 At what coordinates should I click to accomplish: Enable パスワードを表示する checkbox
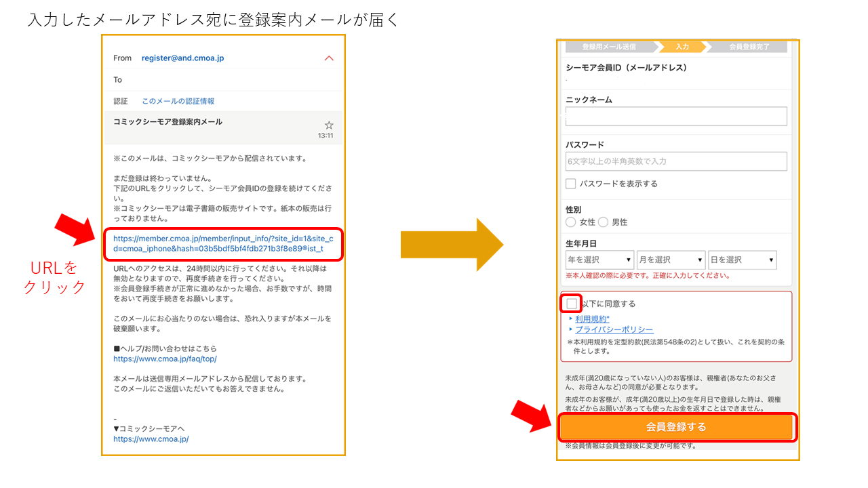click(x=571, y=184)
